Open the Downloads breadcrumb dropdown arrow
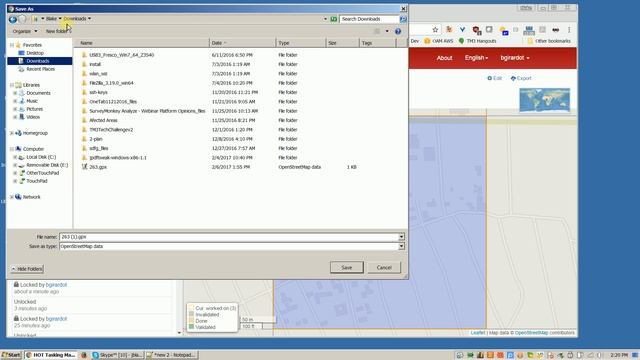 click(89, 19)
